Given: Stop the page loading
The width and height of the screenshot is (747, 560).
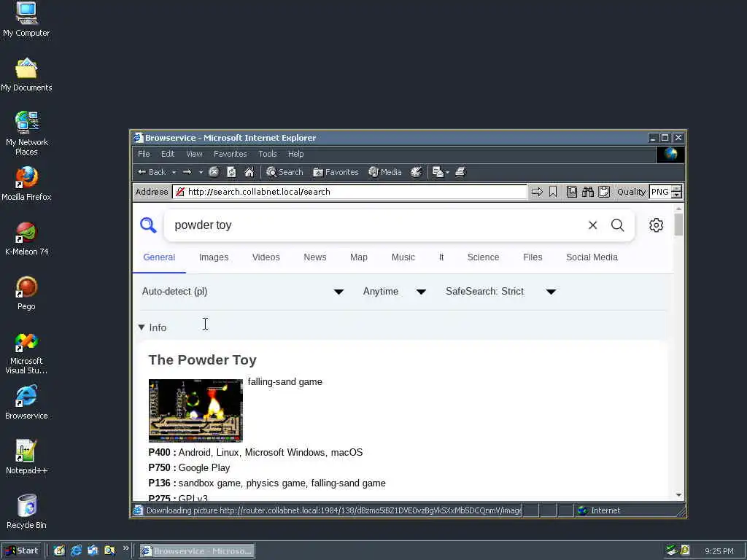Looking at the screenshot, I should tap(214, 172).
